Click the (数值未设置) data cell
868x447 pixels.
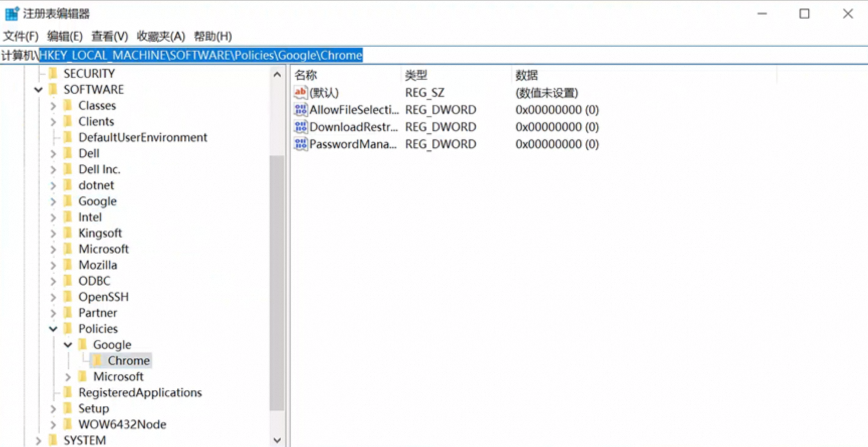click(x=547, y=92)
